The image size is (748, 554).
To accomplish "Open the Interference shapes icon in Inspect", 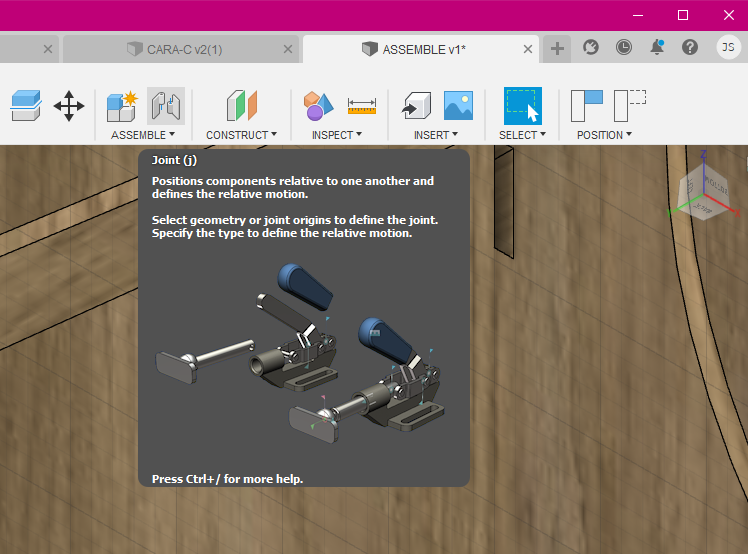I will coord(318,105).
